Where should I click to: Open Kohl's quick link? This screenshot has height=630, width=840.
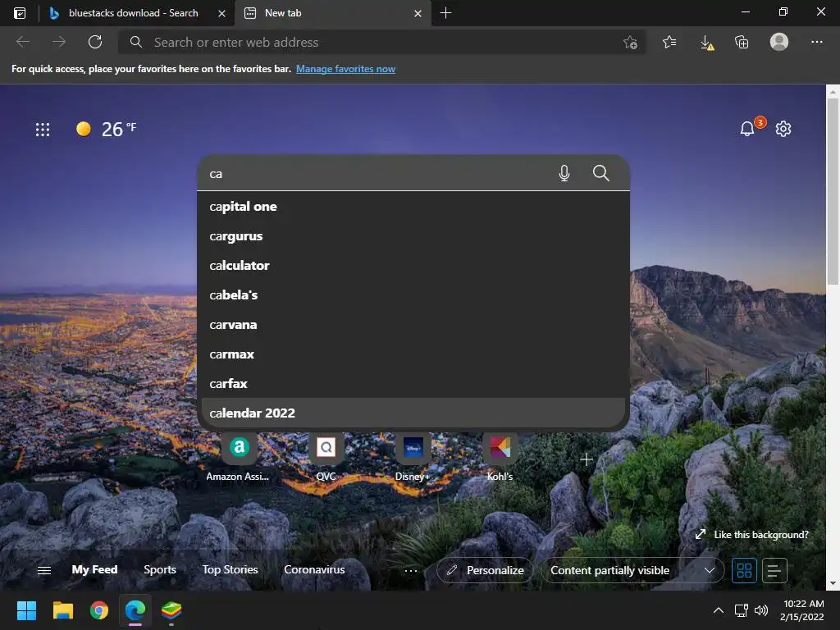(500, 458)
